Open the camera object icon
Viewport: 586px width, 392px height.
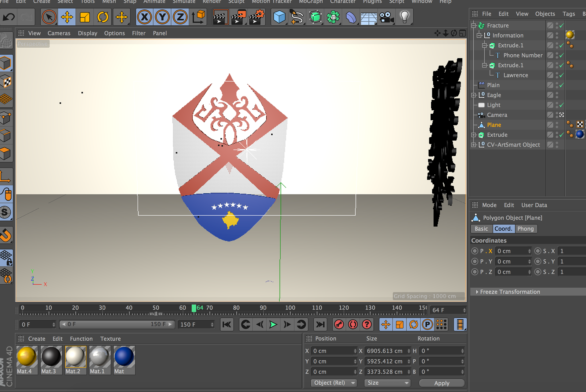386,17
